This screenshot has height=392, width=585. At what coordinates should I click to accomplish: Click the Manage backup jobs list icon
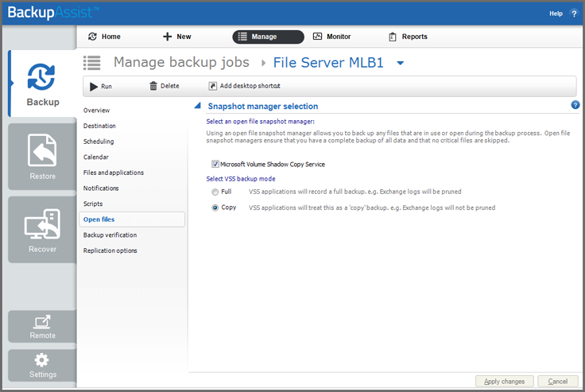[x=91, y=63]
